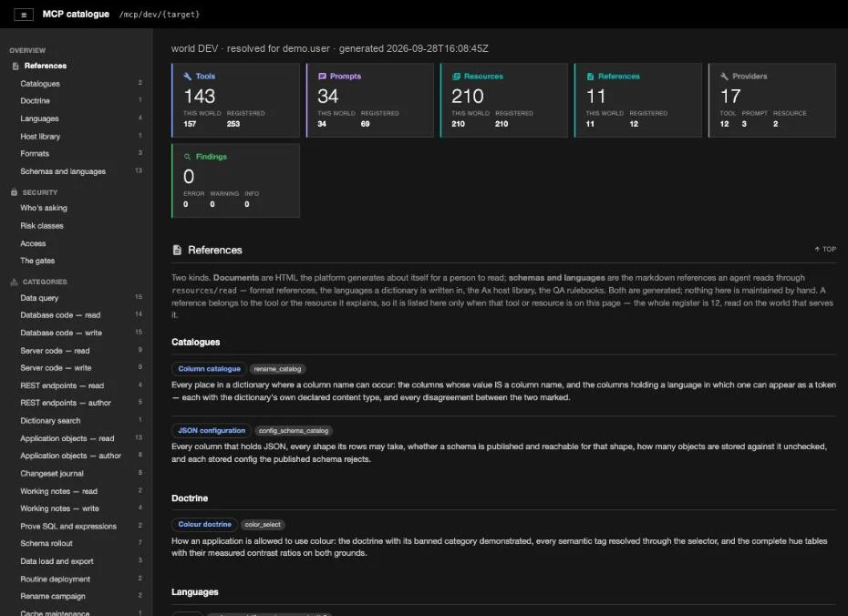Click the Languages section heading
The image size is (848, 616).
tap(195, 592)
